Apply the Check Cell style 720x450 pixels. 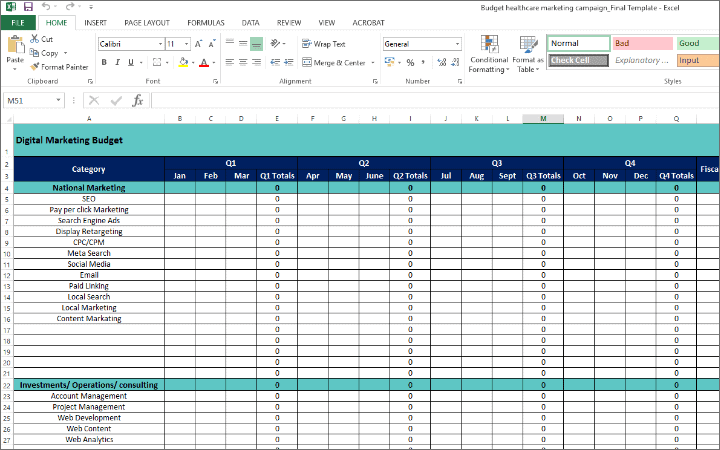tap(578, 61)
